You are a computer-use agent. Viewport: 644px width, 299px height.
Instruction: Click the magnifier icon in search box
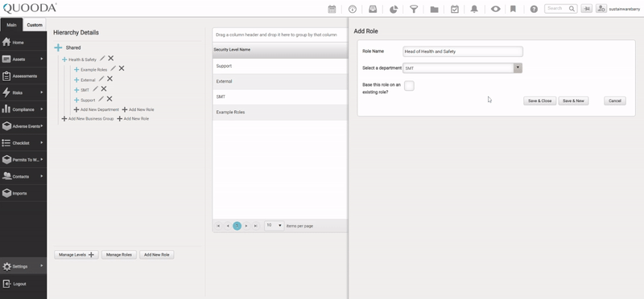tap(572, 9)
